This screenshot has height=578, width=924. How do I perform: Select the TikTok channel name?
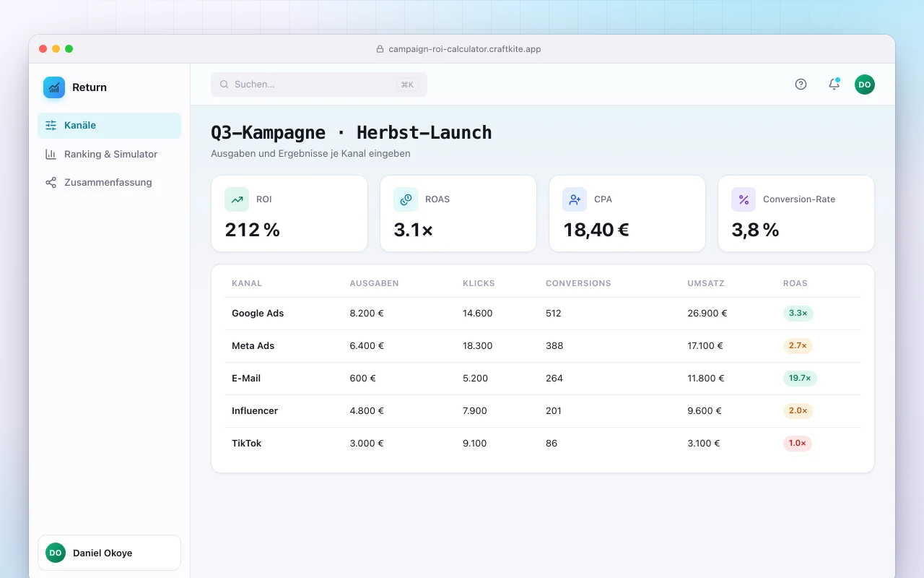coord(247,444)
